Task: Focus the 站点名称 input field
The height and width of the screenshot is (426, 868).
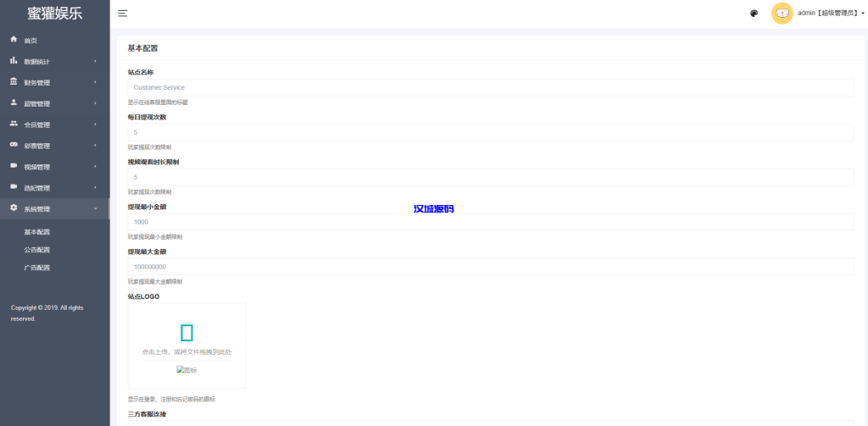Action: 490,87
